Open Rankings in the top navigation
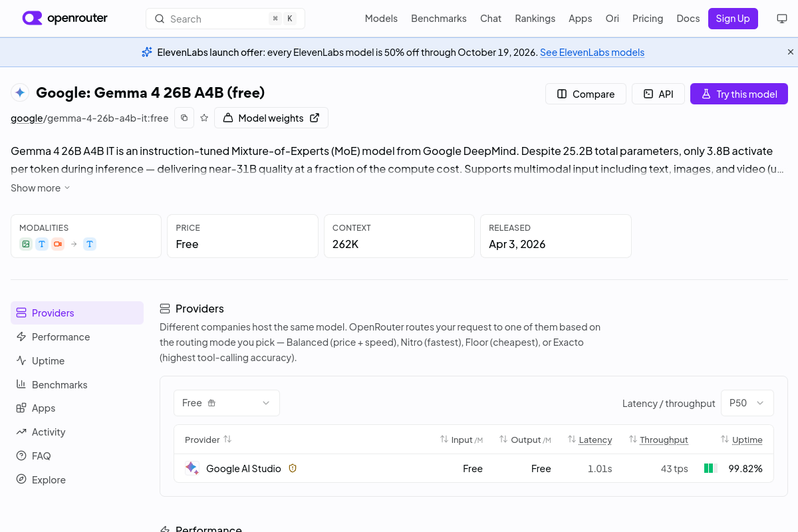 [535, 19]
